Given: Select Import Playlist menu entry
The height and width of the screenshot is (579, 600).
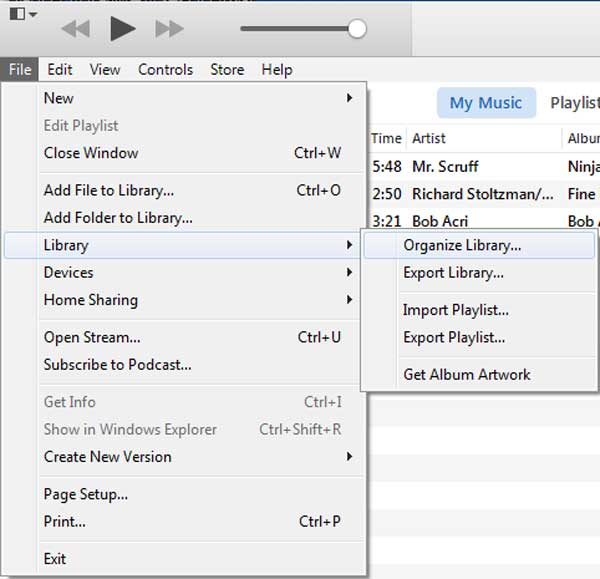Looking at the screenshot, I should point(456,310).
